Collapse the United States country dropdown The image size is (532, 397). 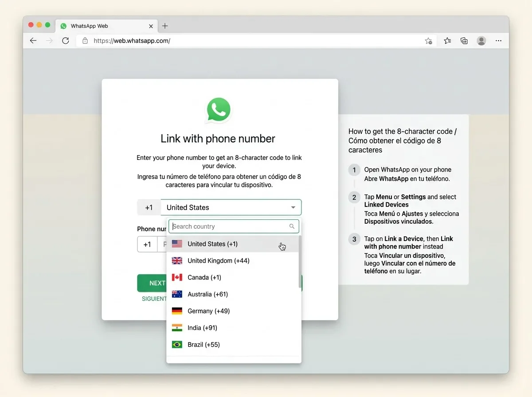[x=231, y=207]
